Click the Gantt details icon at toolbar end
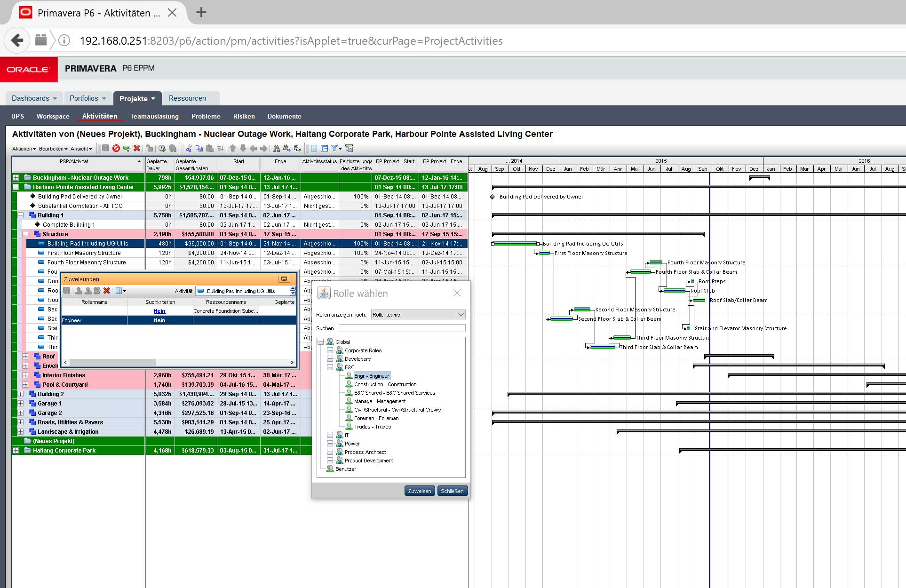Image resolution: width=906 pixels, height=588 pixels. coord(349,148)
